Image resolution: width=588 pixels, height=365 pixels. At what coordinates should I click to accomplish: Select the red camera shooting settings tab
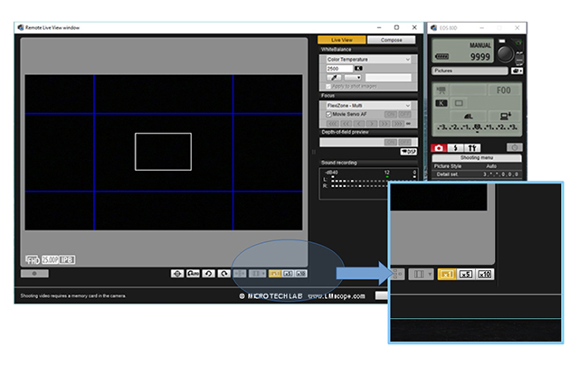(x=439, y=147)
